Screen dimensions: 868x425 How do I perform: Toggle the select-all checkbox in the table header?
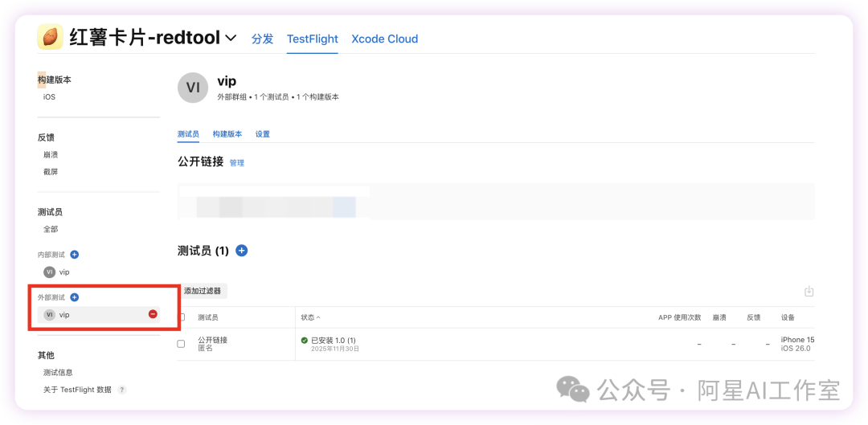pyautogui.click(x=181, y=317)
